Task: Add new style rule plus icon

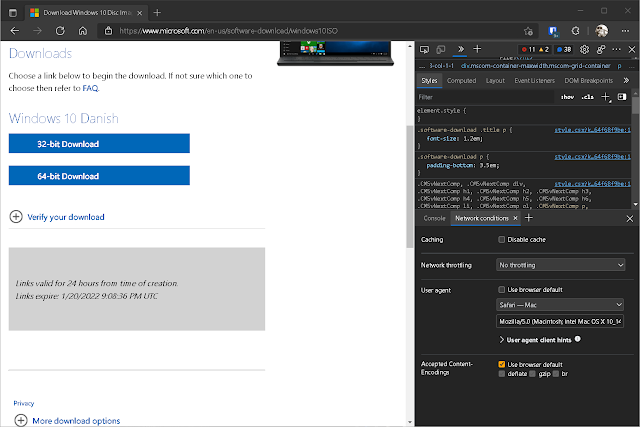Action: [606, 97]
